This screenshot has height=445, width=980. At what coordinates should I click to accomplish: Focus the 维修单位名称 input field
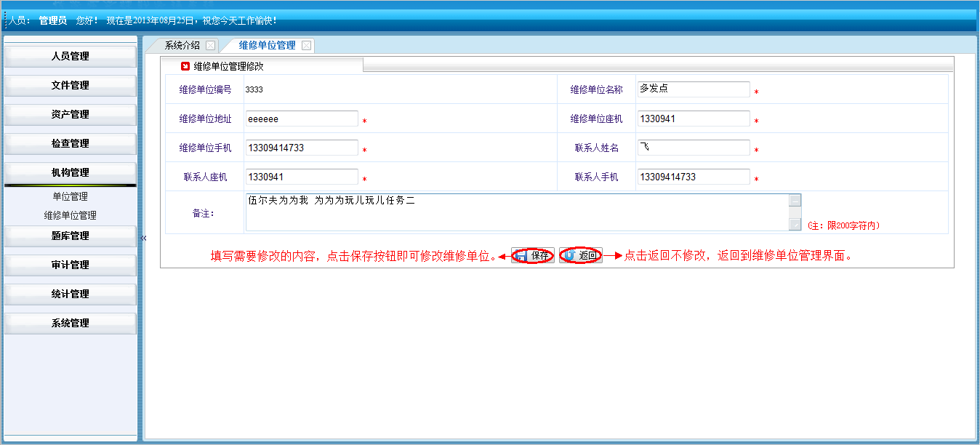click(x=694, y=89)
